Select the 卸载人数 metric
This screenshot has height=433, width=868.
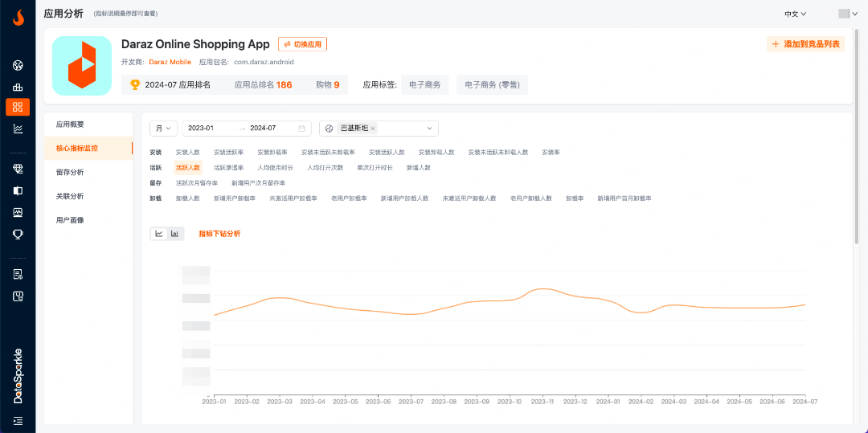[x=187, y=198]
